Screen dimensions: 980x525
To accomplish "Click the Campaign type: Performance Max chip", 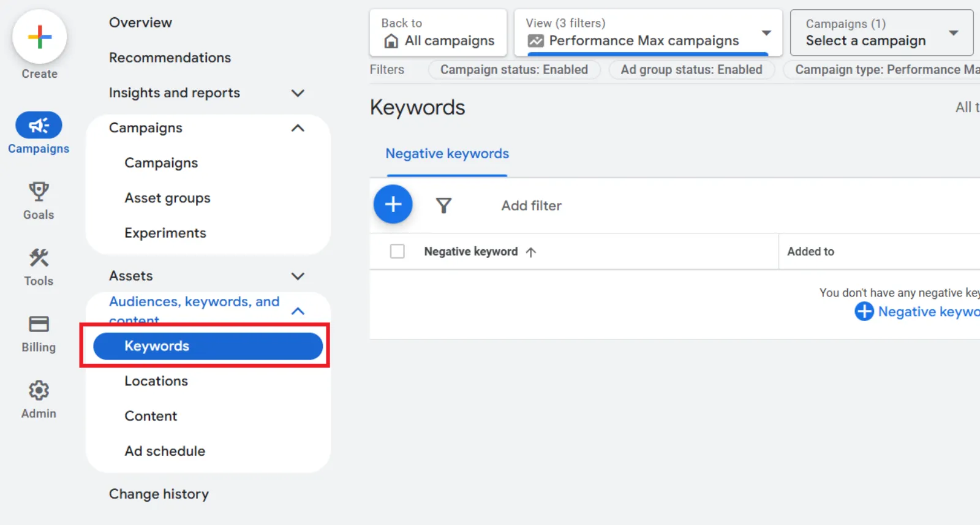I will (x=882, y=70).
